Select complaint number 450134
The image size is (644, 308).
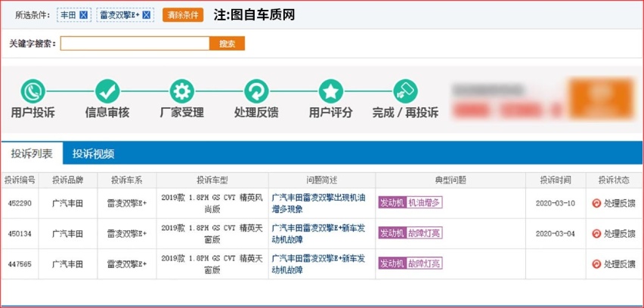click(20, 234)
